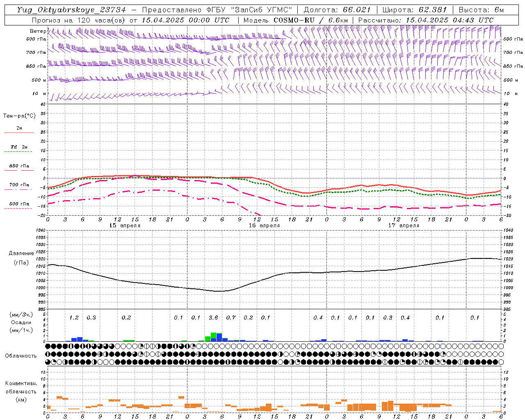Click the Тем-ра(°C) panel label
The image size is (525, 420).
(19, 116)
